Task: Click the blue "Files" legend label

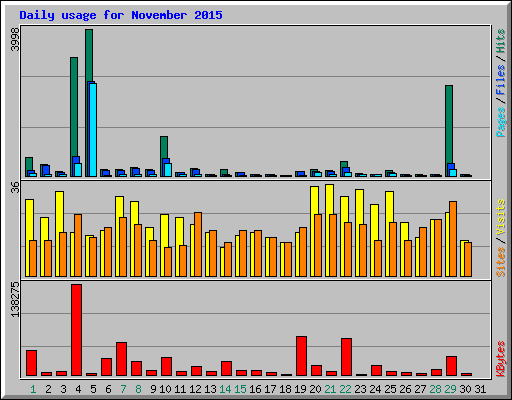Action: tap(501, 80)
